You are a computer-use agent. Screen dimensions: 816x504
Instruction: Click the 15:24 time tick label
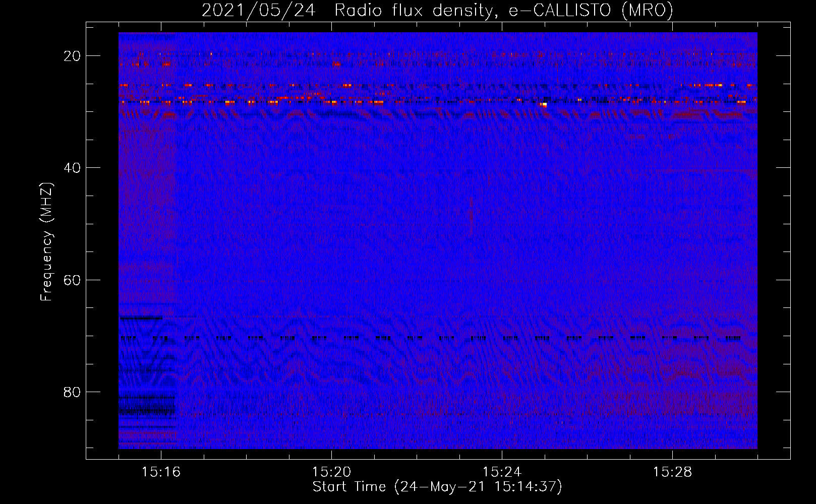point(502,472)
